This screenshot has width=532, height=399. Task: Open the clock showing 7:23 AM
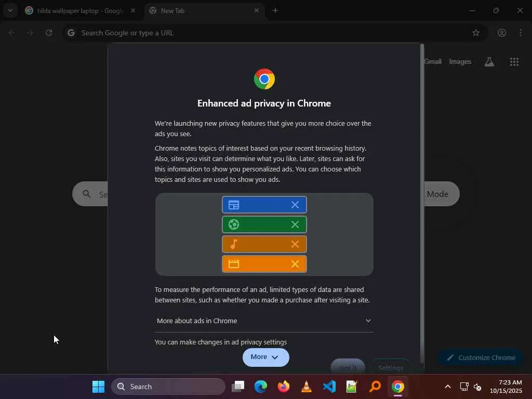[x=506, y=387]
